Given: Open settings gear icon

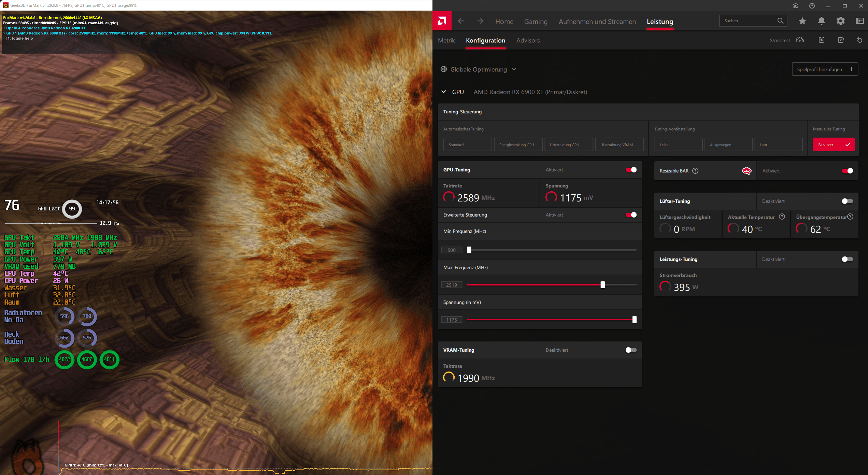Looking at the screenshot, I should [841, 21].
